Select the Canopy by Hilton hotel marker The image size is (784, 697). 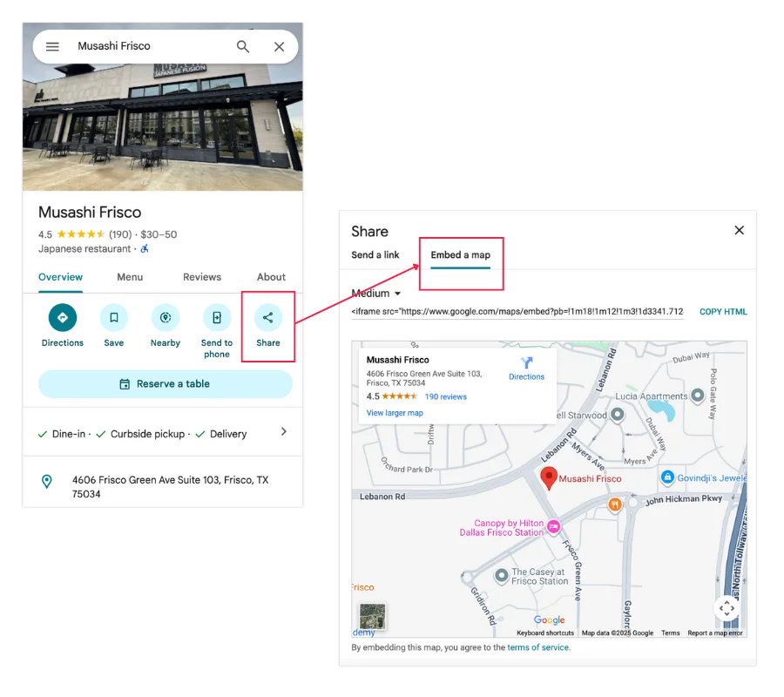554,526
